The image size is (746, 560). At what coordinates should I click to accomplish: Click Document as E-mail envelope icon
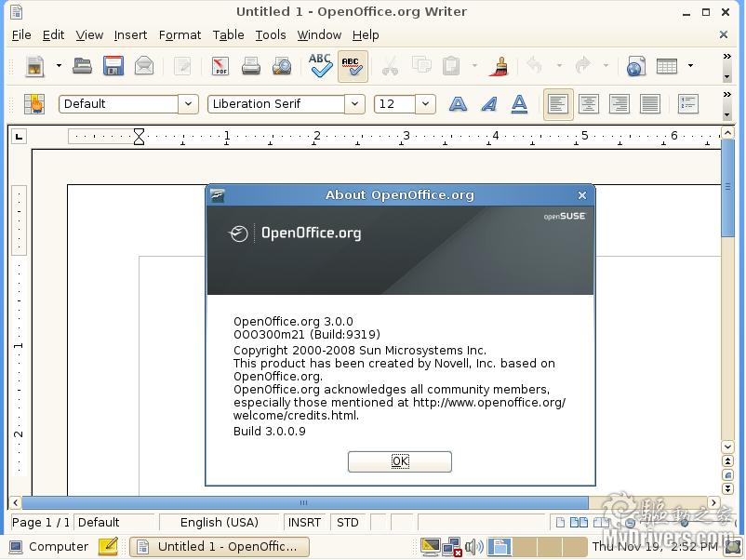[143, 66]
